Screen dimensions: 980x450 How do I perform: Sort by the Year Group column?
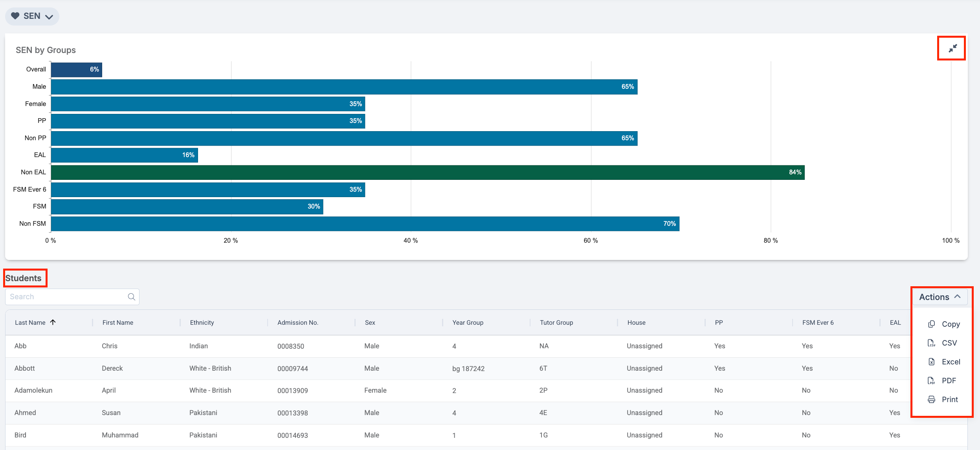(x=468, y=322)
